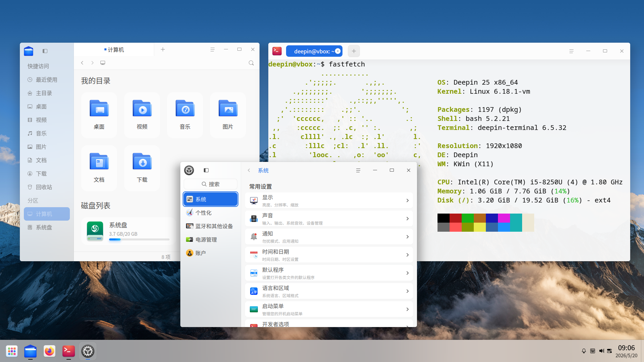The height and width of the screenshot is (362, 644).
Task: Go back in settings window
Action: (249, 170)
